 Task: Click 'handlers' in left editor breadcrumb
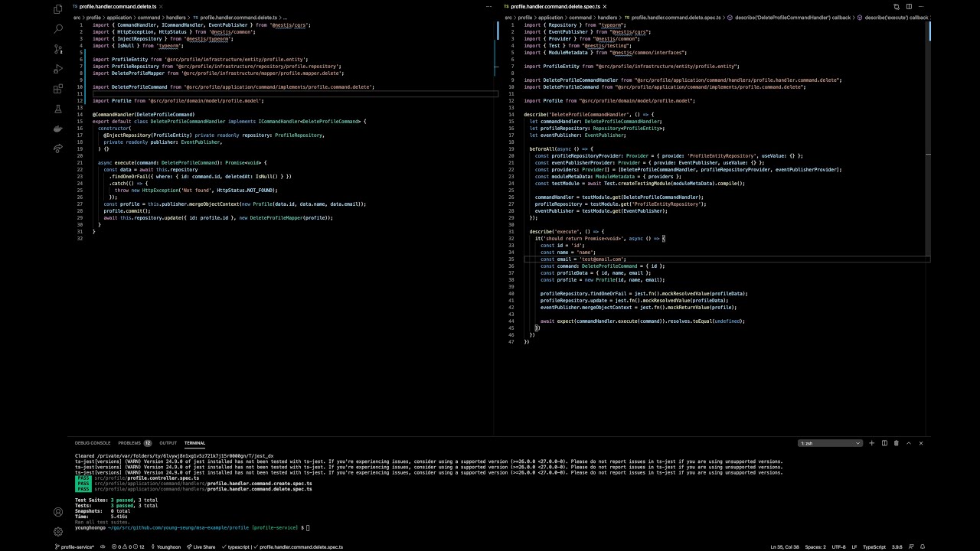coord(176,17)
